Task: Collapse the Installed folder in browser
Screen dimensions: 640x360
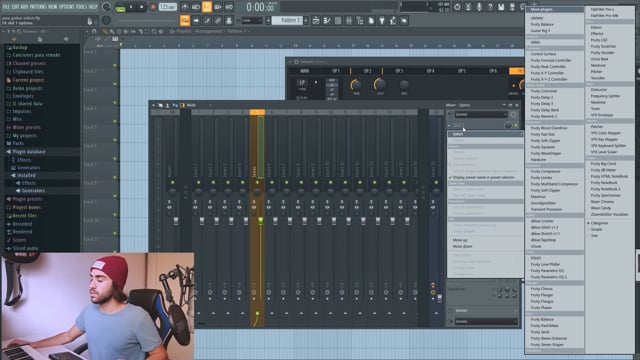Action: pos(26,175)
